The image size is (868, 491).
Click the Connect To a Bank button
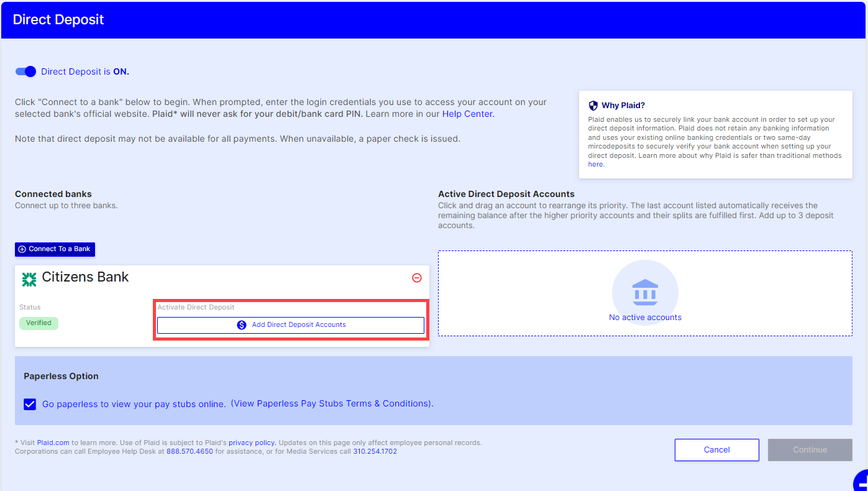pos(55,249)
